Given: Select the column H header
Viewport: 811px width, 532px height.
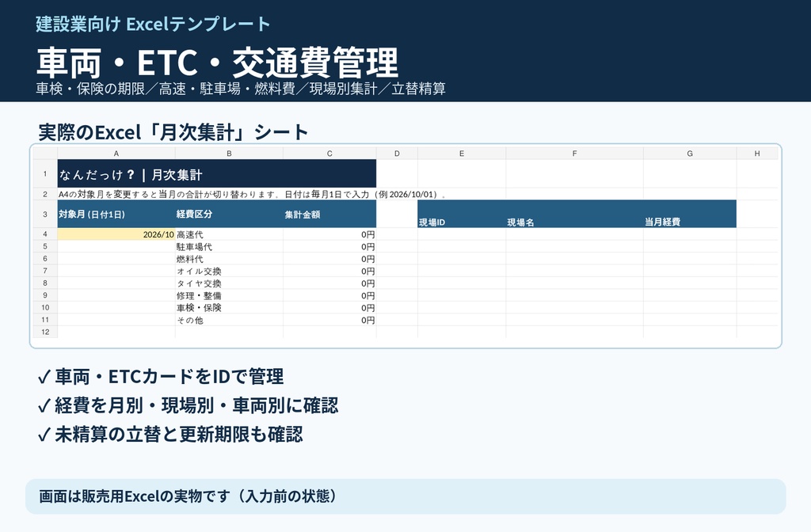Looking at the screenshot, I should click(x=756, y=154).
